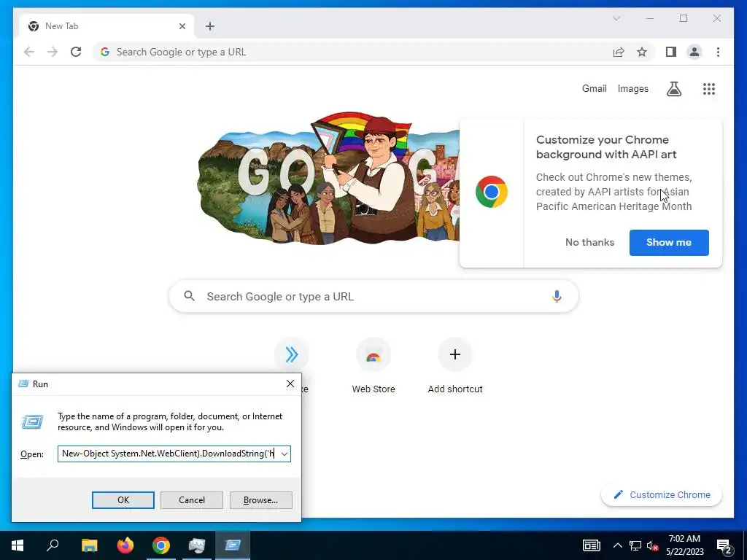This screenshot has width=747, height=560.
Task: Close the New Tab tab
Action: tap(182, 26)
